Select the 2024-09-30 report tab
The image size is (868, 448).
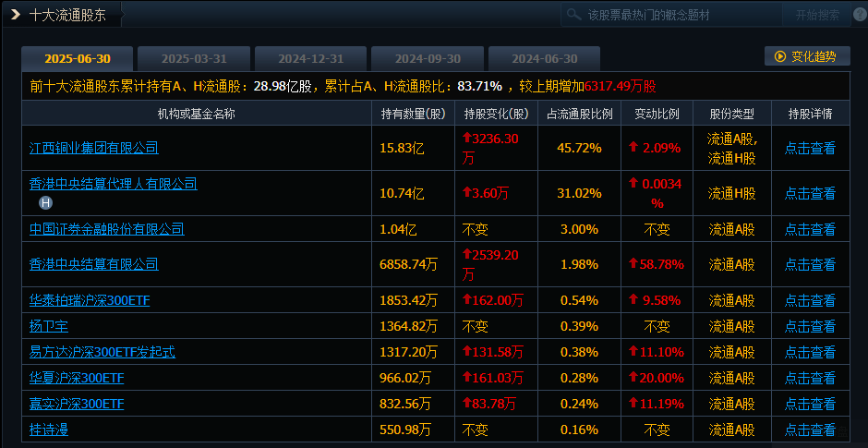(428, 58)
